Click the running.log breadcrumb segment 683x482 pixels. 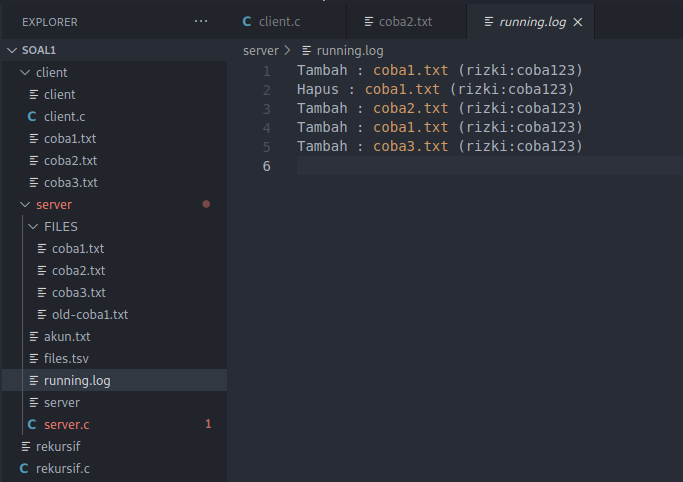pos(350,51)
